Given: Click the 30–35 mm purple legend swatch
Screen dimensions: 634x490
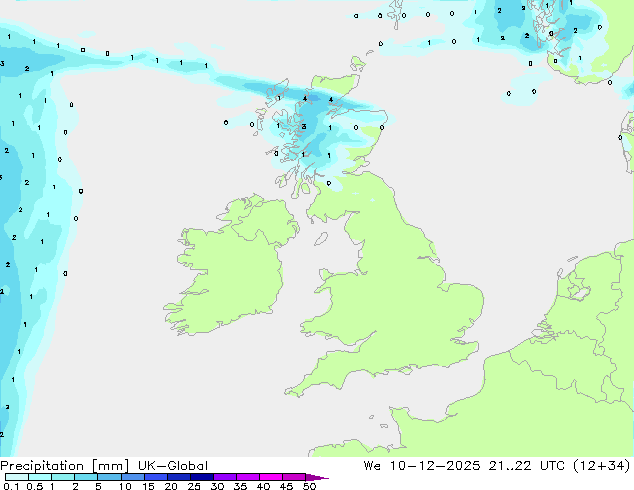Looking at the screenshot, I should click(224, 477).
